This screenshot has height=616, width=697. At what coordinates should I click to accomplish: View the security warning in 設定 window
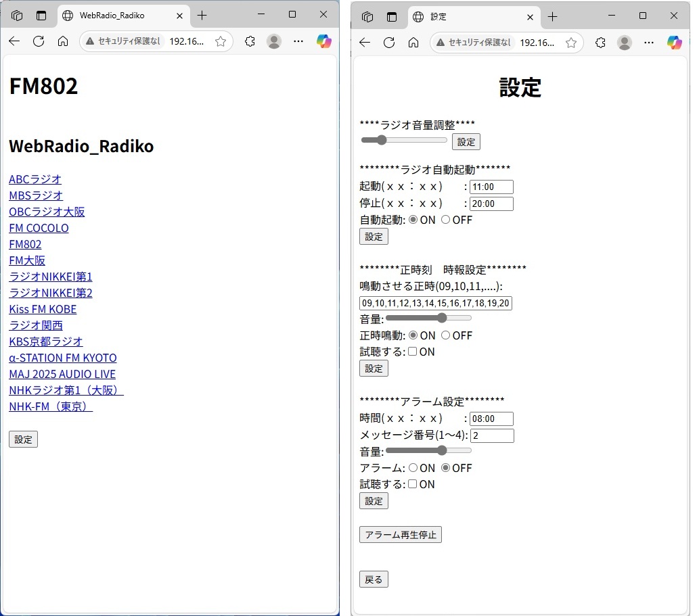[474, 43]
